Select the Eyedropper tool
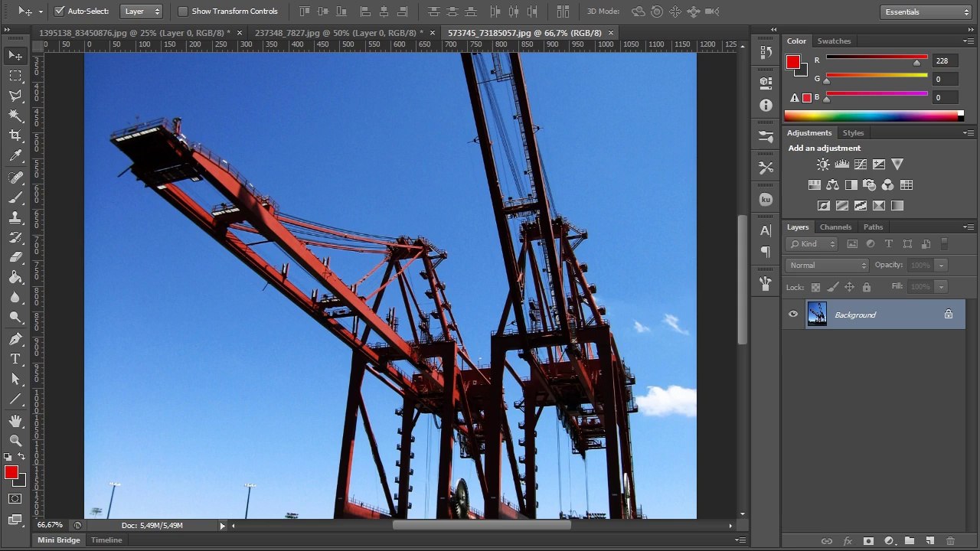The width and height of the screenshot is (980, 551). [x=15, y=156]
